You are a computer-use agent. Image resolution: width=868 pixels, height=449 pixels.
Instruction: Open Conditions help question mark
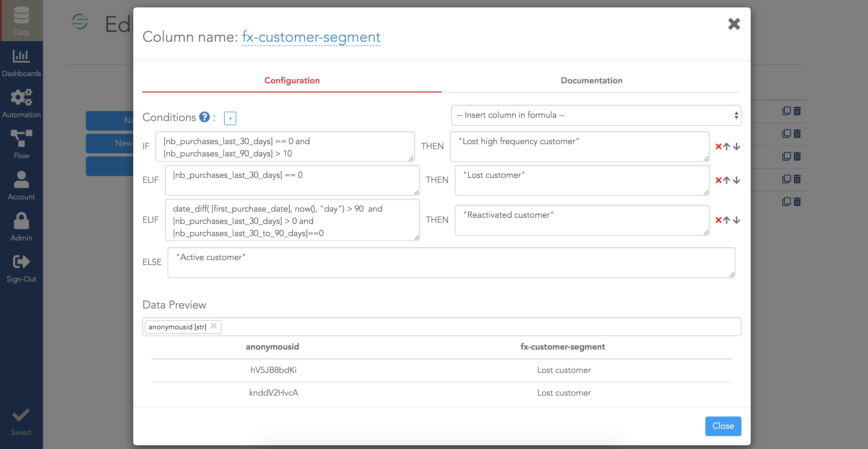[204, 117]
